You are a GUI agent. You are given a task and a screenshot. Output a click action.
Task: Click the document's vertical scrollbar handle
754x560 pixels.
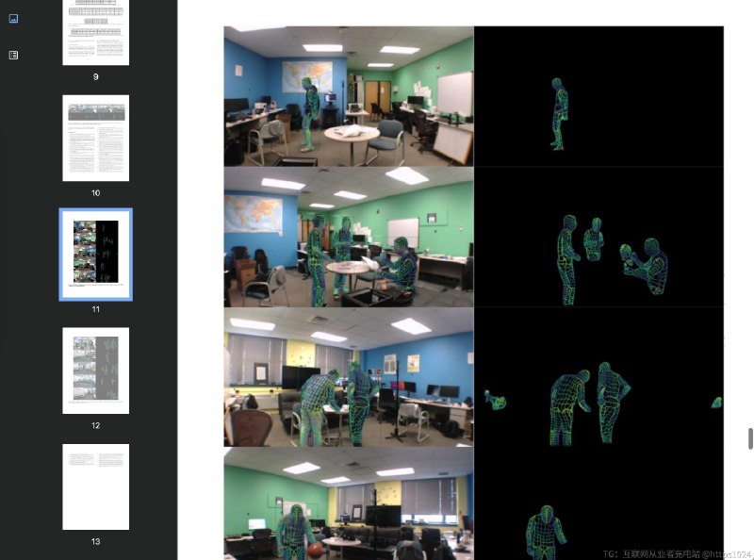[750, 438]
